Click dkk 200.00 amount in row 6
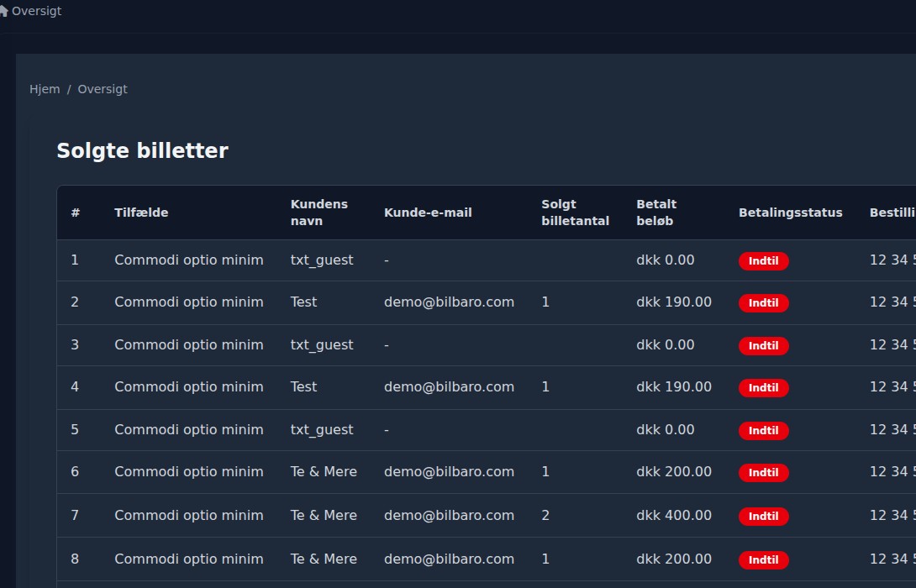Image resolution: width=916 pixels, height=588 pixels. coord(674,471)
